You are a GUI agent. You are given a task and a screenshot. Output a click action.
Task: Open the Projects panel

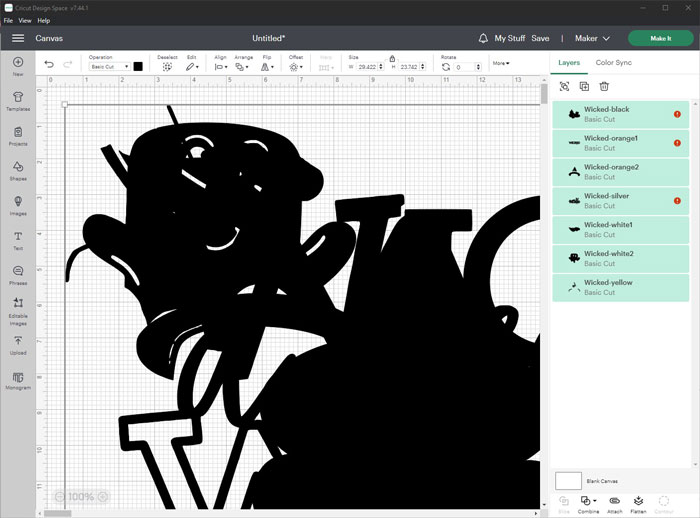[18, 132]
